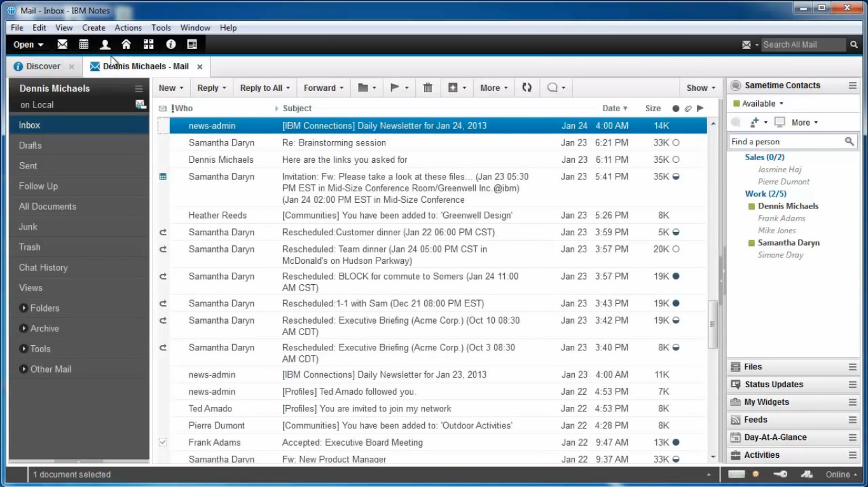Click the Forward button
This screenshot has width=868, height=487.
[320, 87]
